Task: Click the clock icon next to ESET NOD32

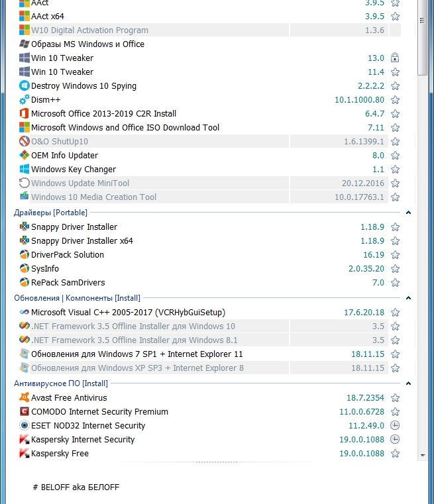Action: click(x=395, y=425)
